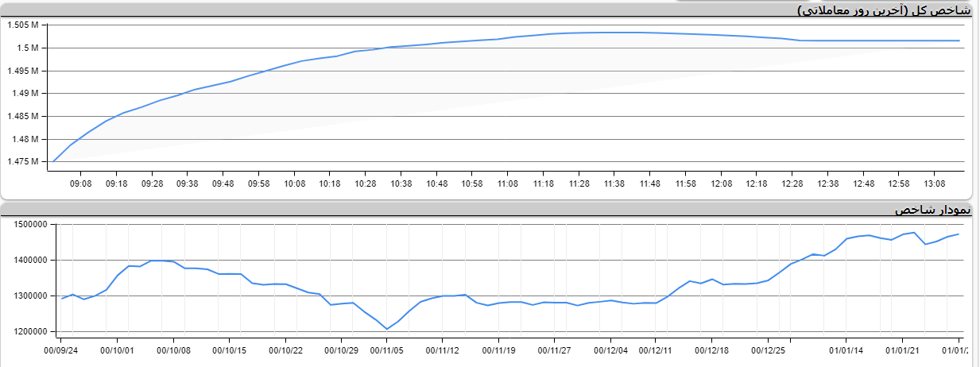This screenshot has height=367, width=980.
Task: Click the 1.49 M y-axis label
Action: [25, 93]
